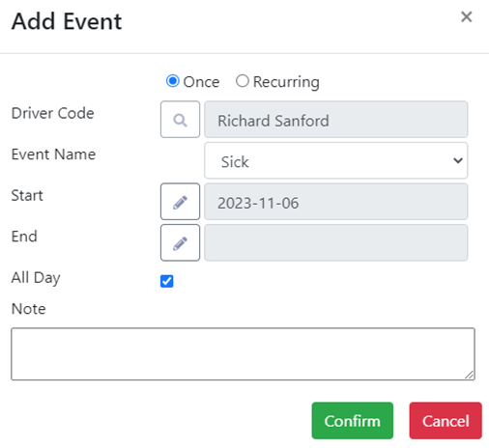Click inside the Note text area
The width and height of the screenshot is (489, 448).
244,354
